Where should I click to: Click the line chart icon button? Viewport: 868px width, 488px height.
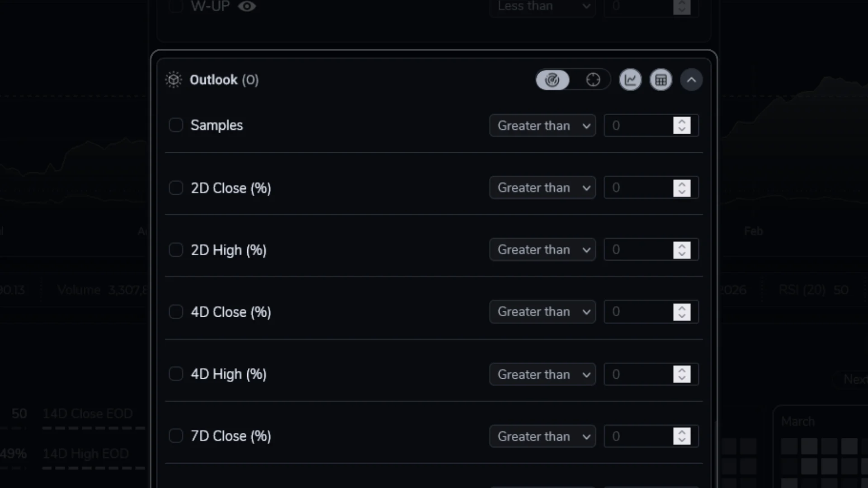click(630, 80)
